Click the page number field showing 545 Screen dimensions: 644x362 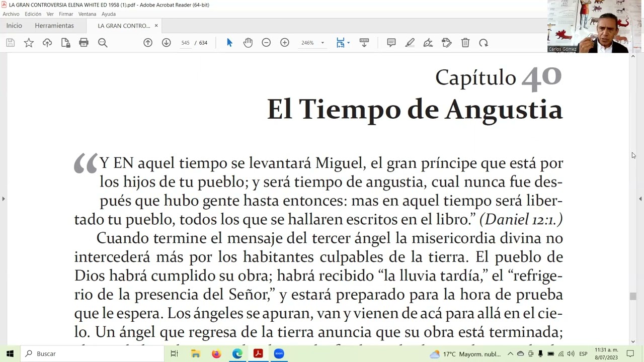coord(185,43)
